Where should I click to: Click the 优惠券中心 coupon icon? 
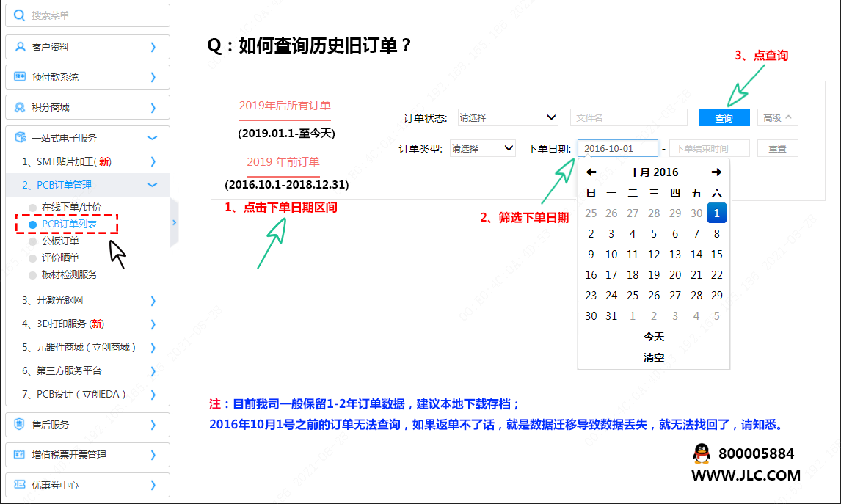point(20,485)
